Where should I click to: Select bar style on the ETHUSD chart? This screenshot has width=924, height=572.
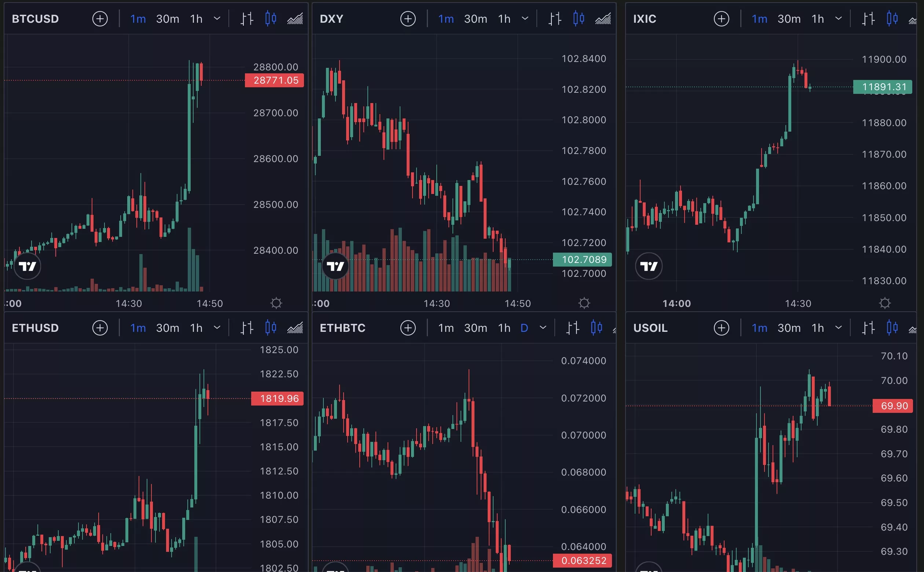pos(247,327)
